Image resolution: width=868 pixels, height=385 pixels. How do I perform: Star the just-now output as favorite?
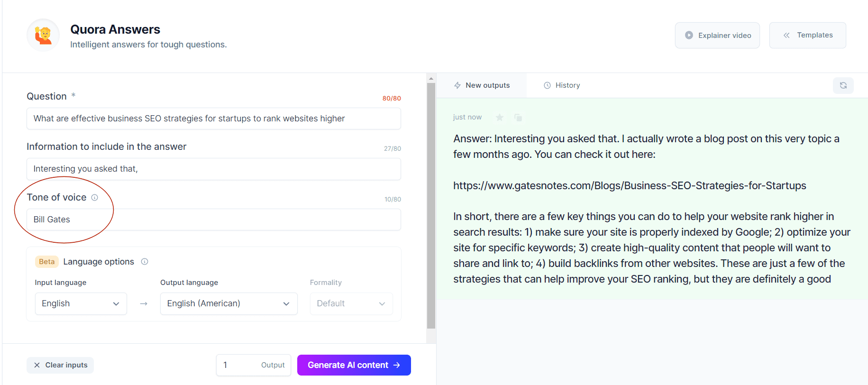[x=500, y=117]
